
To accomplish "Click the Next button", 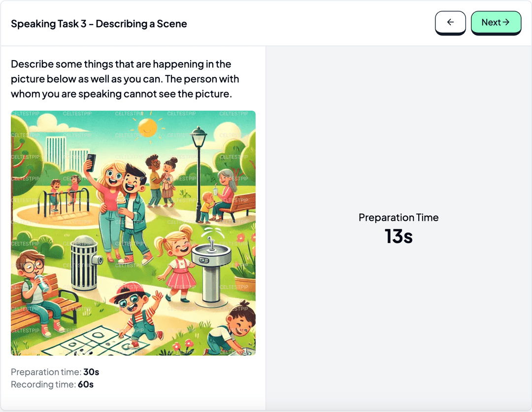I will (x=496, y=23).
